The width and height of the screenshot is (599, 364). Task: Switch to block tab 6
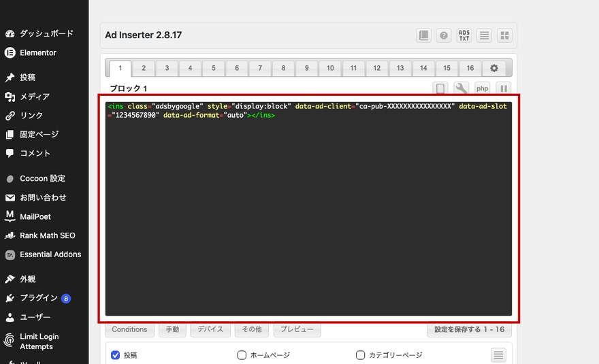[237, 68]
